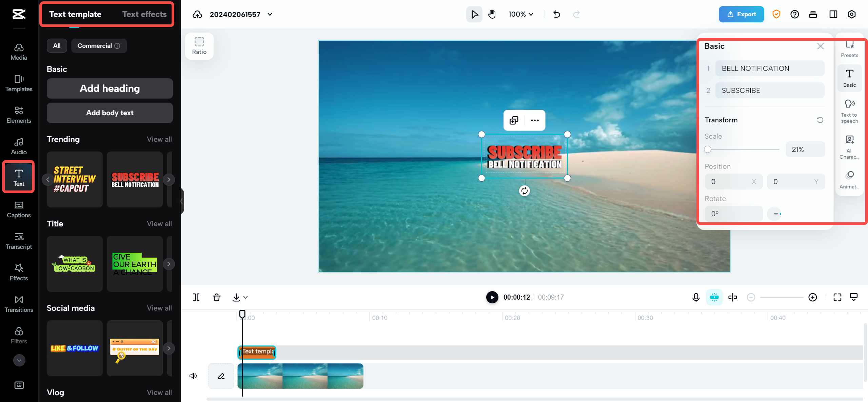
Task: Click the Add heading button
Action: [110, 88]
